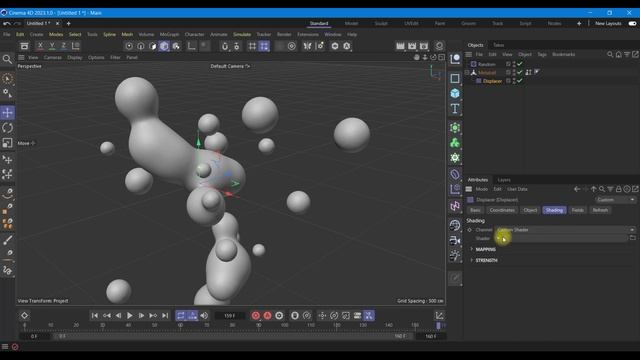Collapse the Metaball tree item
The height and width of the screenshot is (360, 640).
[x=467, y=73]
